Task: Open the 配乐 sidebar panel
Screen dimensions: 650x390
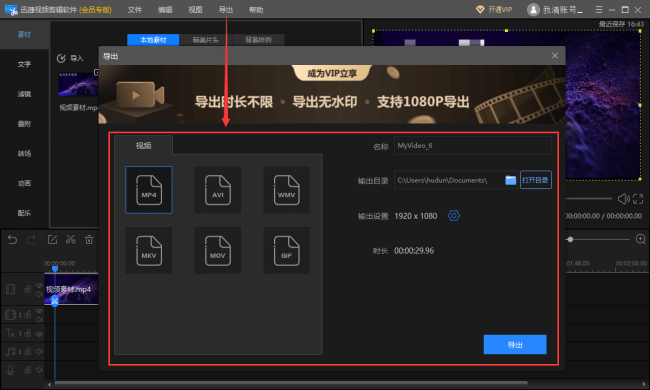Action: [x=24, y=213]
